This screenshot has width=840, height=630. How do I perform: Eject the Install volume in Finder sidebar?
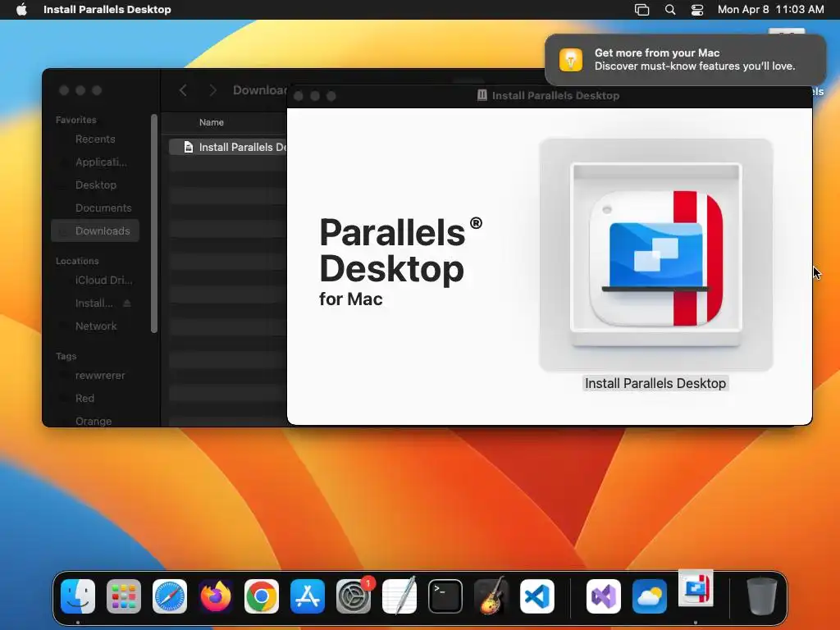coord(127,304)
